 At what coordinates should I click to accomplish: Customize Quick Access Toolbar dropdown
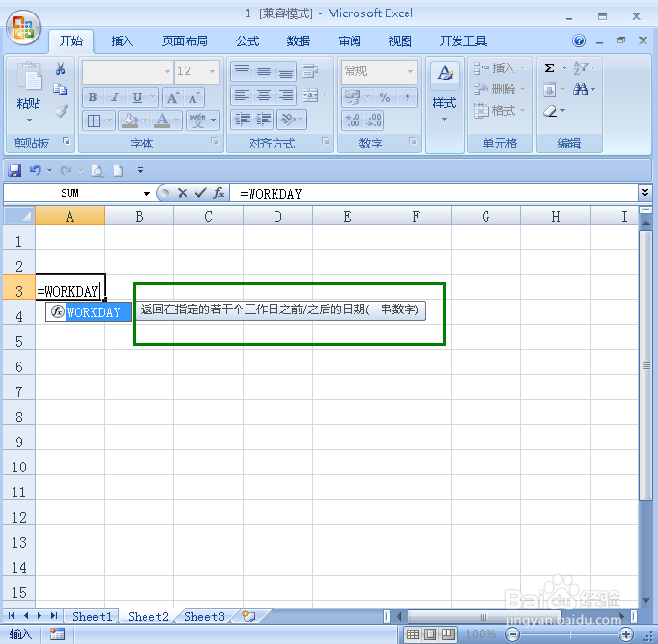(x=140, y=170)
